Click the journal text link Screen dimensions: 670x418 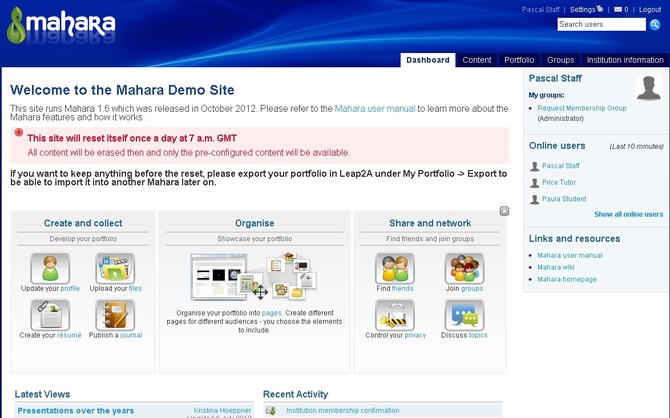click(131, 335)
